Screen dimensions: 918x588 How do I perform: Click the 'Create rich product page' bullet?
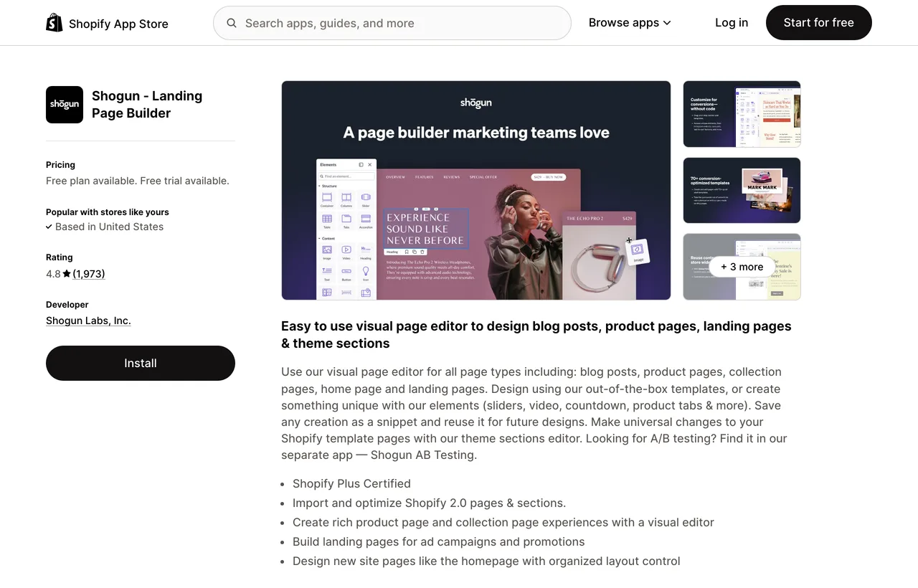[x=503, y=522]
